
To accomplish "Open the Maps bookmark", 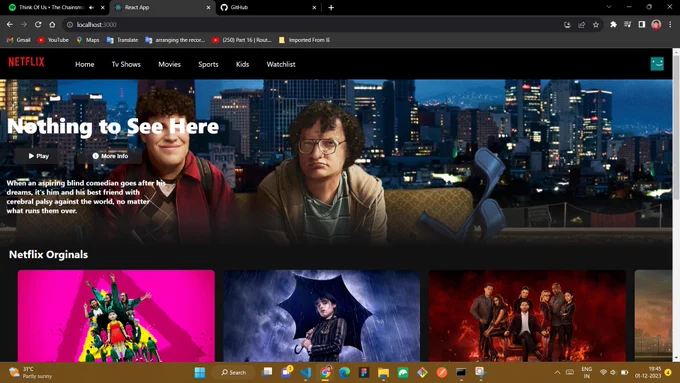I will (x=88, y=40).
